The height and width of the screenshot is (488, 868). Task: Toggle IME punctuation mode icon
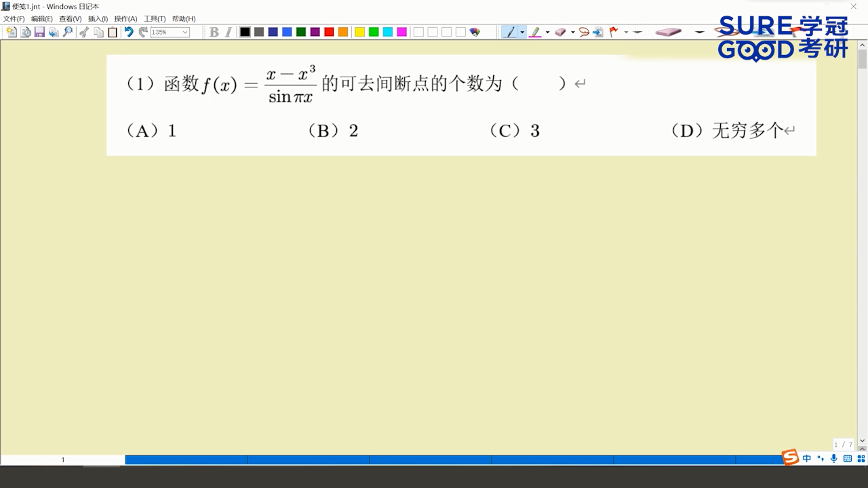coord(821,459)
